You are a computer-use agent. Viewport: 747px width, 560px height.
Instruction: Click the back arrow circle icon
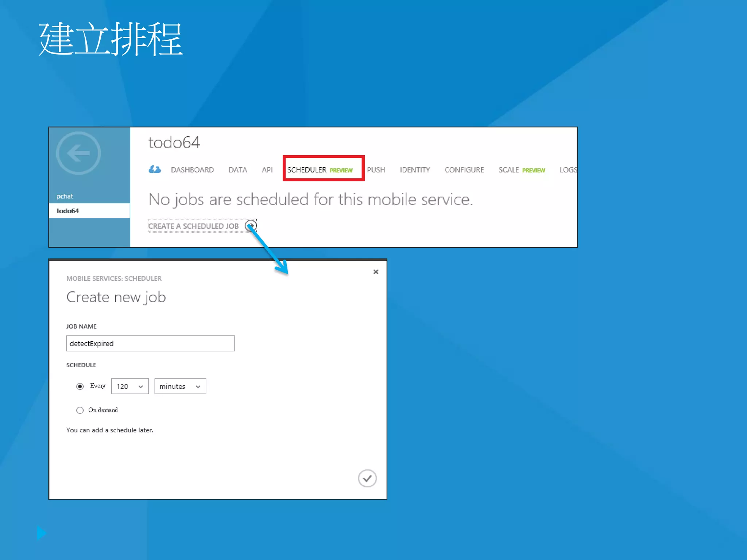click(78, 153)
